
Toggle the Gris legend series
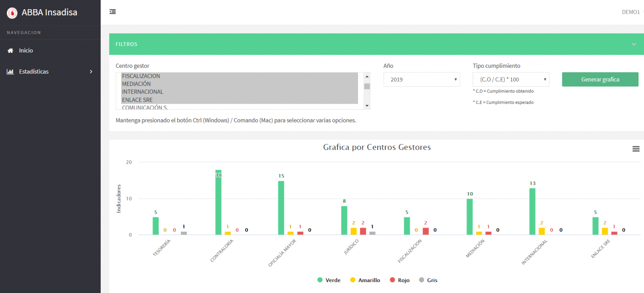click(x=428, y=280)
